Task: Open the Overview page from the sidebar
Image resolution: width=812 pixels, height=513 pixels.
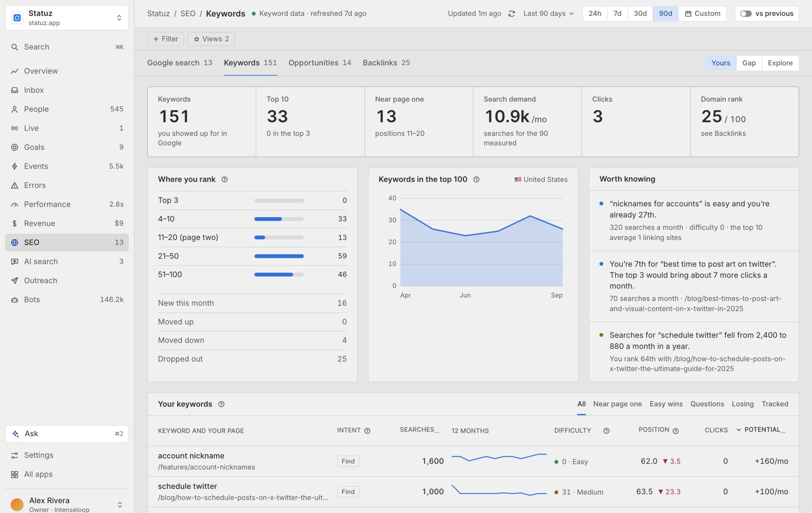Action: [67, 71]
